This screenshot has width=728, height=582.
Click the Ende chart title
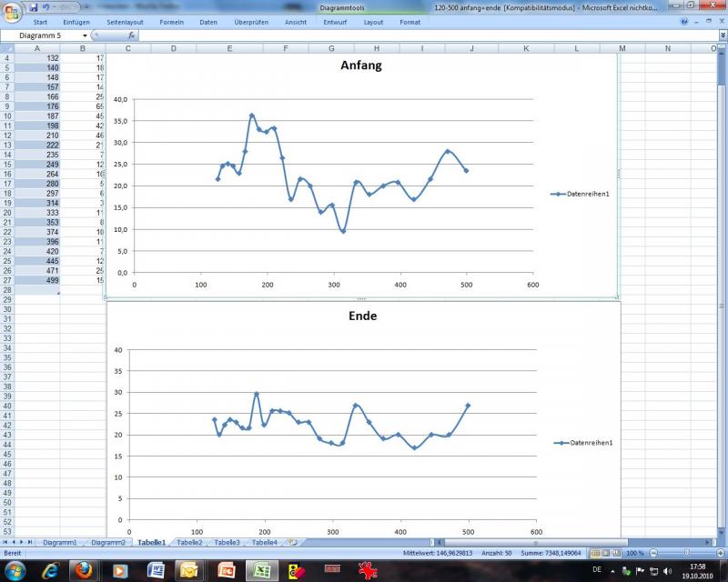tap(362, 316)
